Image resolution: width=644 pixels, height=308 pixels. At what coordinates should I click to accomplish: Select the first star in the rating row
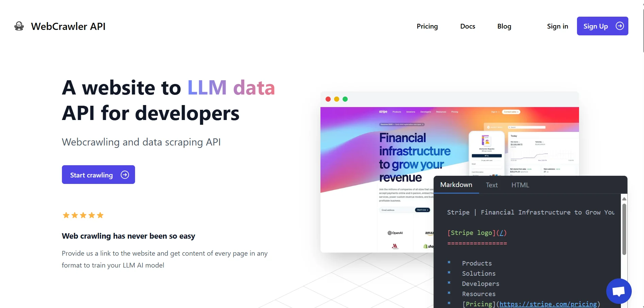pyautogui.click(x=66, y=215)
